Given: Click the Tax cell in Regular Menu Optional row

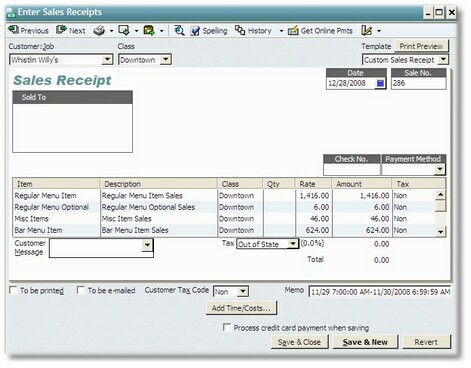Looking at the screenshot, I should coord(414,207).
